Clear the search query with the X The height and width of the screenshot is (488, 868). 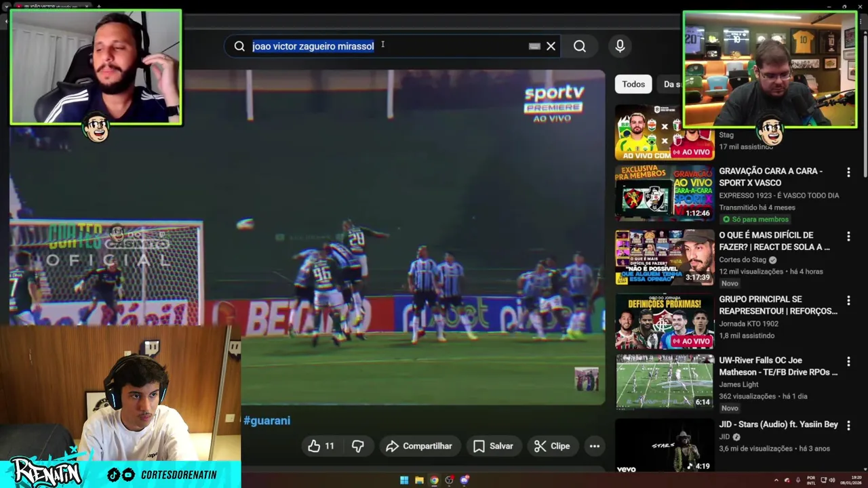[551, 46]
